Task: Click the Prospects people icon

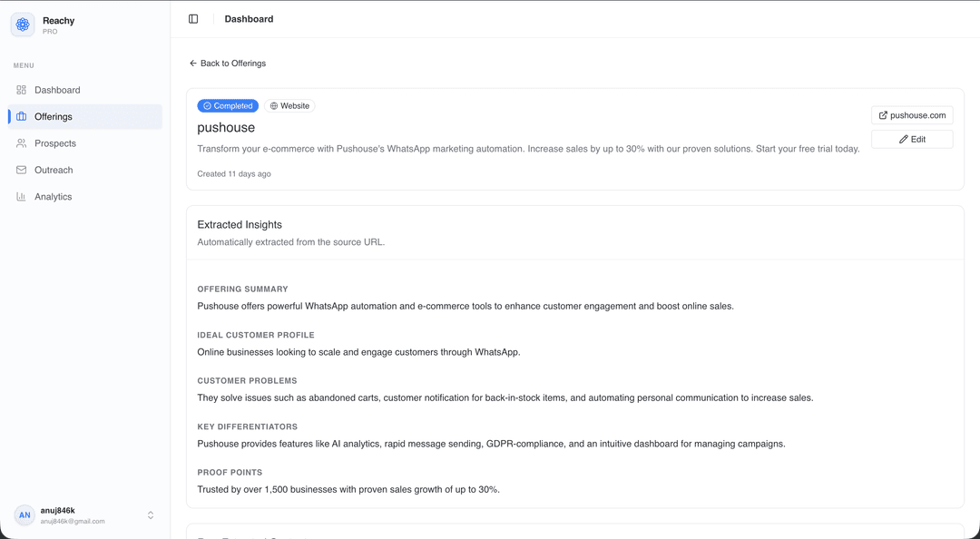Action: 21,143
